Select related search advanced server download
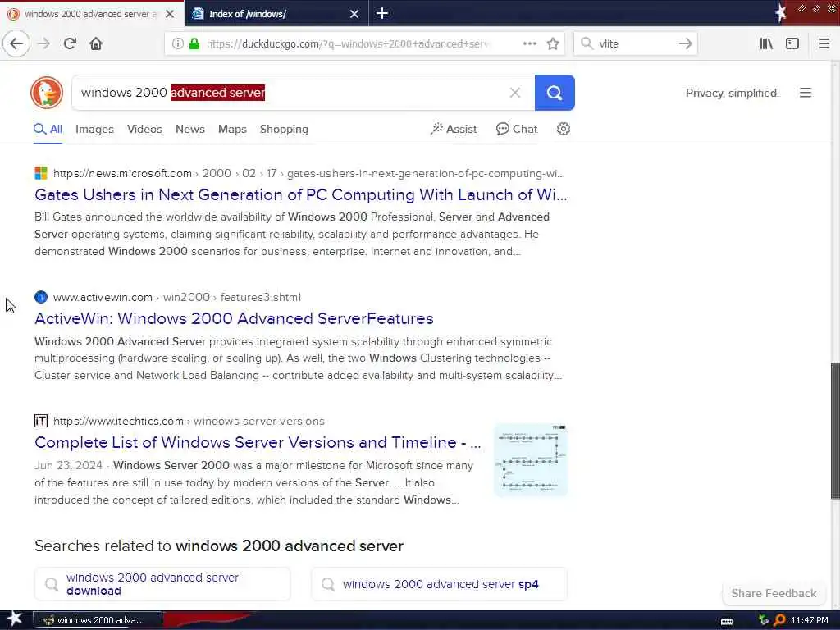 (x=162, y=584)
